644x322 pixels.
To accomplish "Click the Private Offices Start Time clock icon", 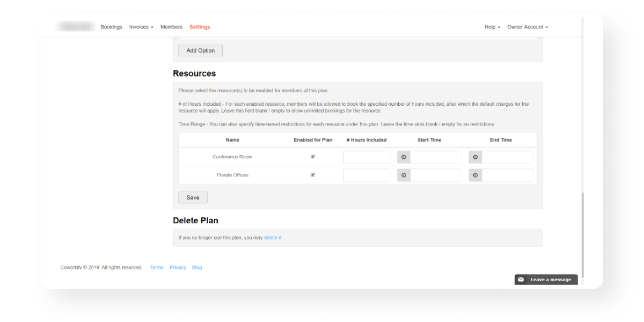I will pos(404,175).
